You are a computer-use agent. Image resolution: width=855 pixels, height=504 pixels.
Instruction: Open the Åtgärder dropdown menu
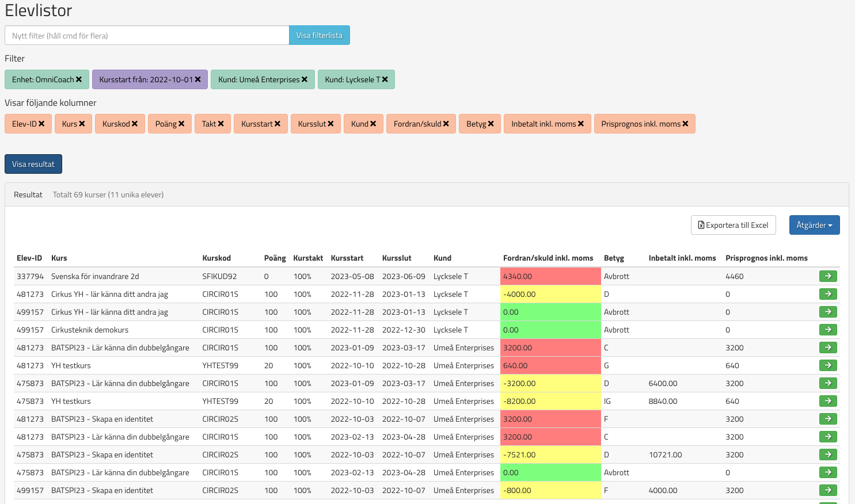[814, 225]
